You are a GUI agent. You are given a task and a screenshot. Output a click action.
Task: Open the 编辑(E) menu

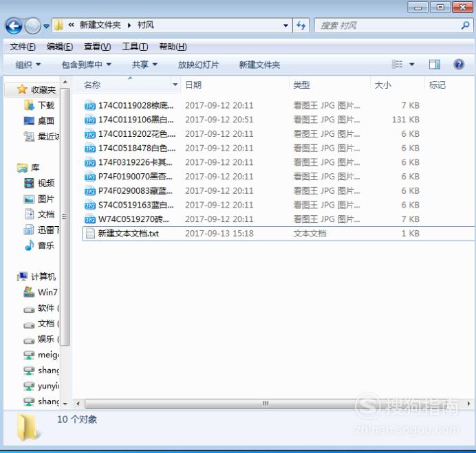[x=60, y=47]
